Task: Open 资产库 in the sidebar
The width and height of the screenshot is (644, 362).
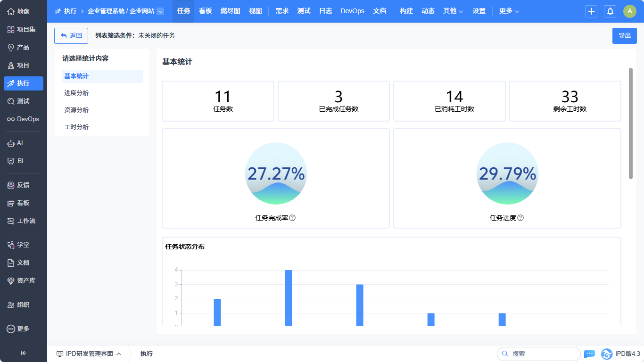Action: tap(23, 280)
